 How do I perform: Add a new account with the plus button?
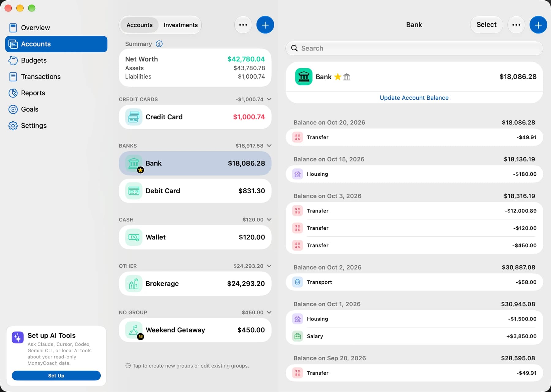point(265,25)
